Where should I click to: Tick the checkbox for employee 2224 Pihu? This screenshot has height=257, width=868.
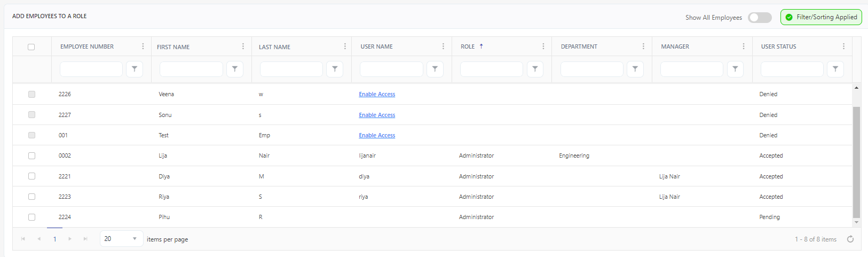tap(31, 217)
